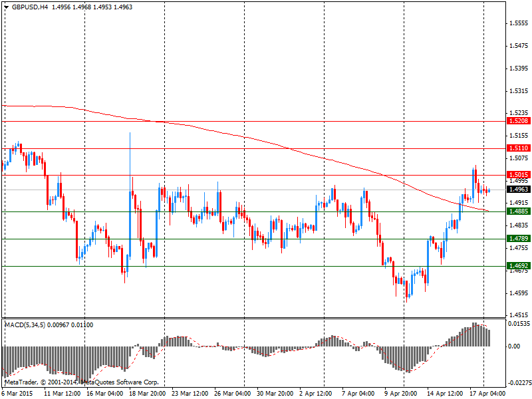This screenshot has height=399, width=532.
Task: Click the 30 Mar 20:00 time axis label
Action: click(275, 394)
